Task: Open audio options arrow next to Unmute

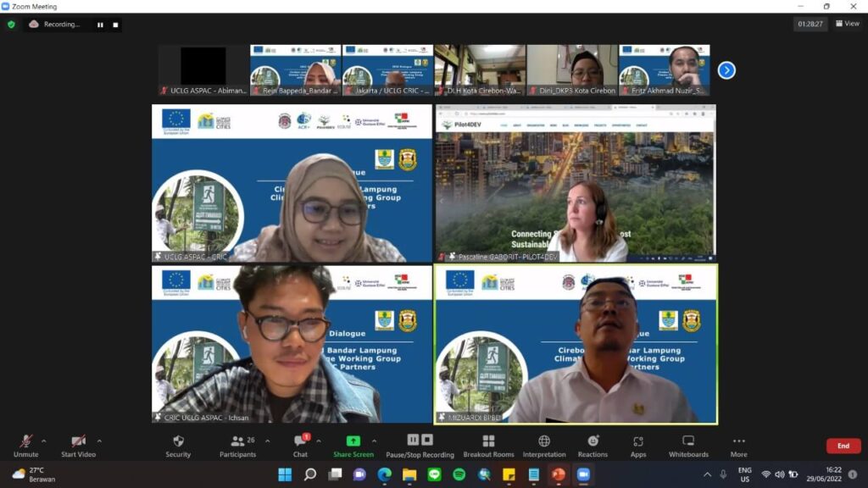Action: 44,441
